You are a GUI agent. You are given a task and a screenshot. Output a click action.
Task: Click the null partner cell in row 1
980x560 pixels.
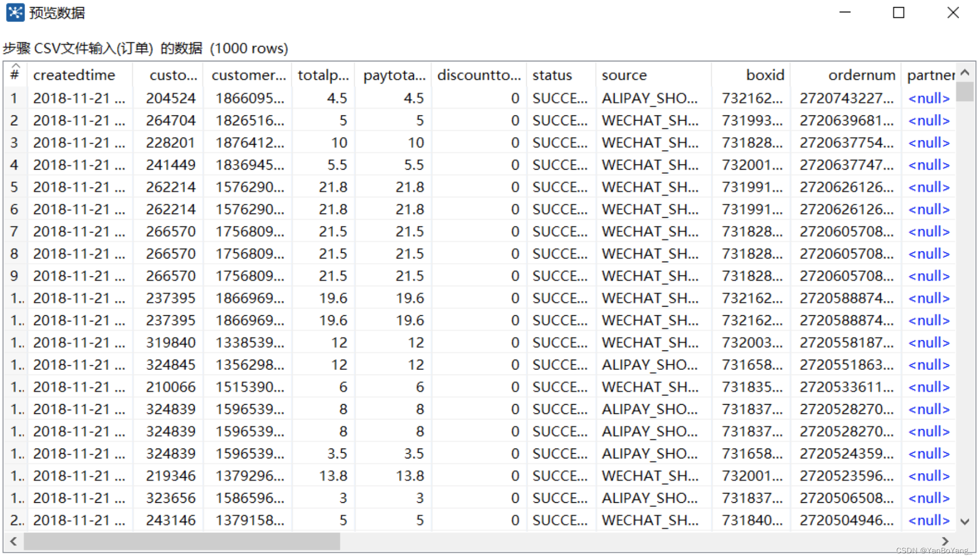(929, 98)
